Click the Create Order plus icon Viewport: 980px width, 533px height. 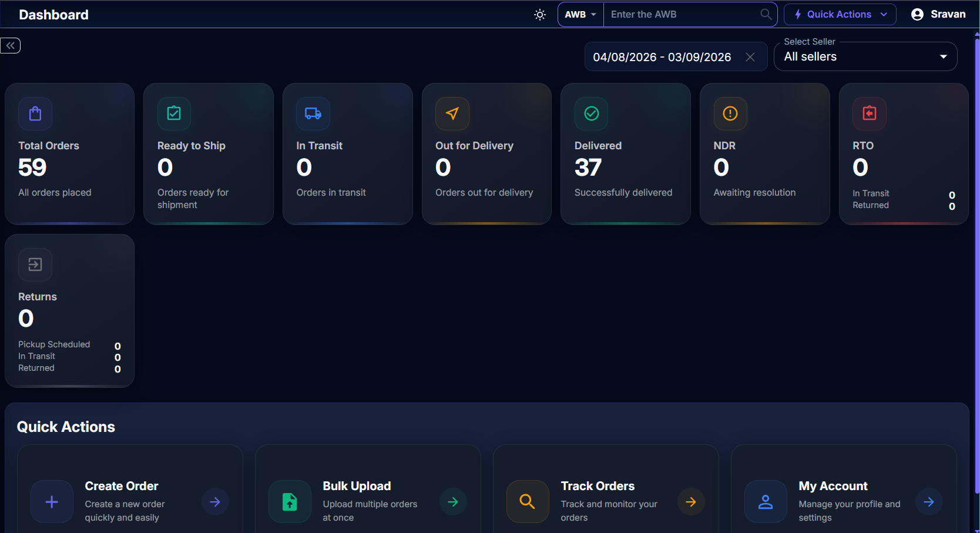point(52,502)
